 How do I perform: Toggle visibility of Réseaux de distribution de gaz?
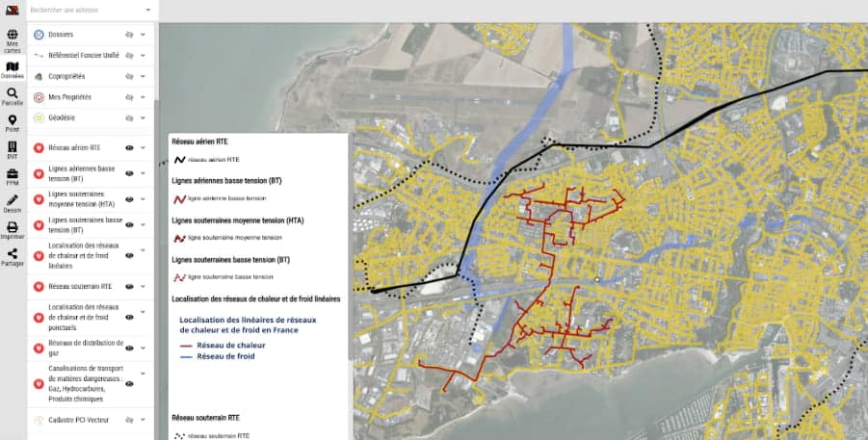click(x=129, y=348)
